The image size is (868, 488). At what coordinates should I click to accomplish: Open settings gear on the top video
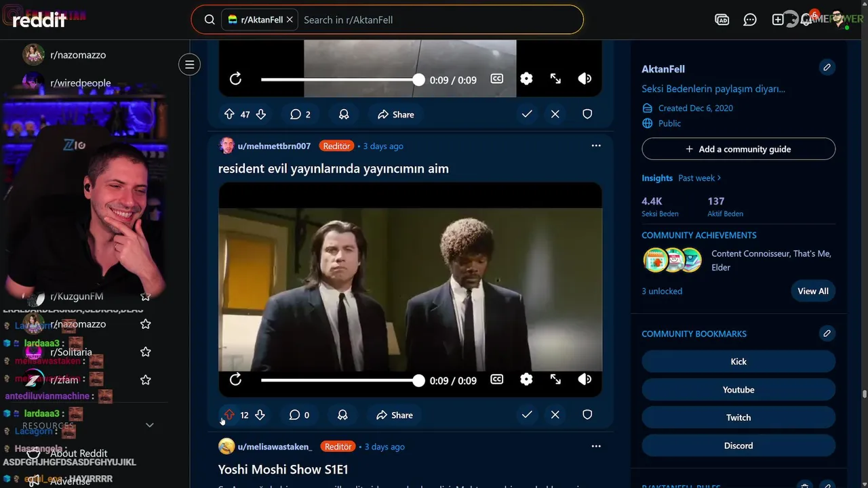[526, 79]
